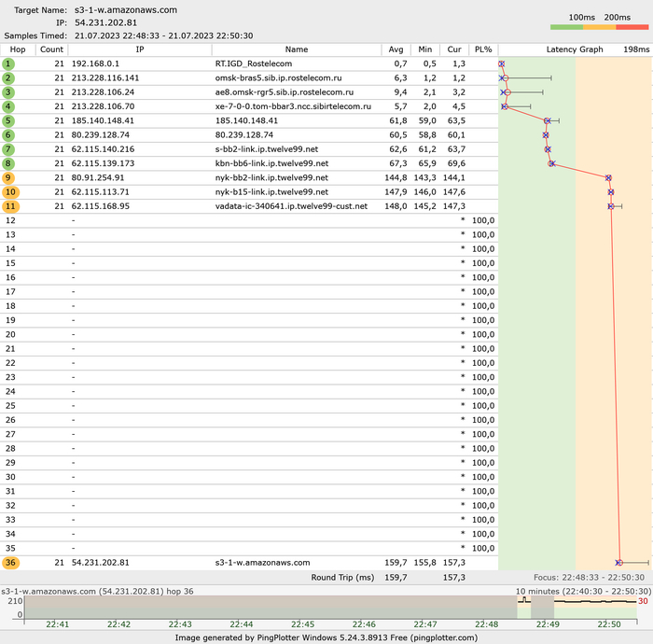Select the hop 5 green circle icon
Image resolution: width=653 pixels, height=644 pixels.
click(x=8, y=120)
